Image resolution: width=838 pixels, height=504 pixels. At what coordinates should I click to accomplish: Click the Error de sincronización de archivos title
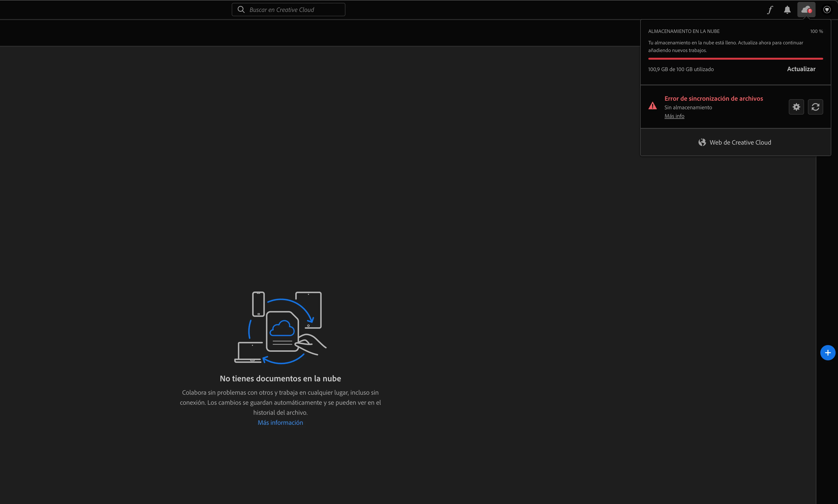pos(713,99)
